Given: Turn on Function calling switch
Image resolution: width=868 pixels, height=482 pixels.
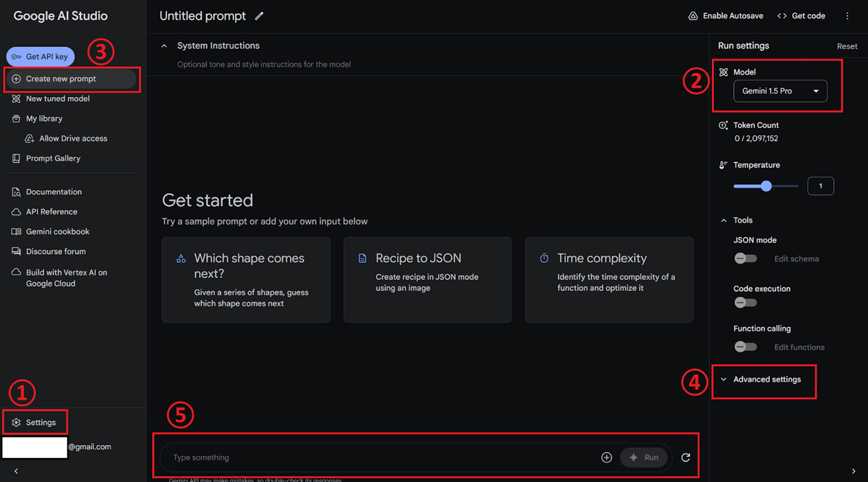Looking at the screenshot, I should tap(745, 347).
